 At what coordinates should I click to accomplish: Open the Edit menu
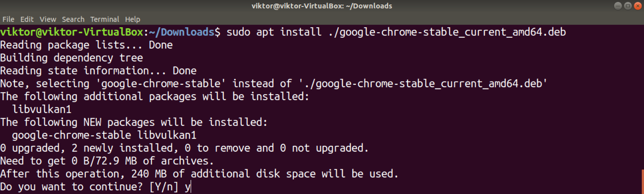27,19
